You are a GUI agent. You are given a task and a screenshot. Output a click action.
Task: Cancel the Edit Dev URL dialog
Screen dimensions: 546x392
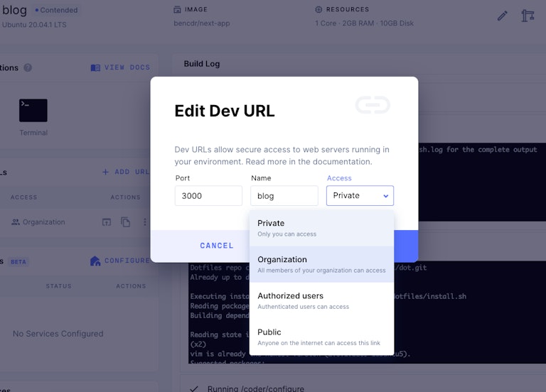217,246
